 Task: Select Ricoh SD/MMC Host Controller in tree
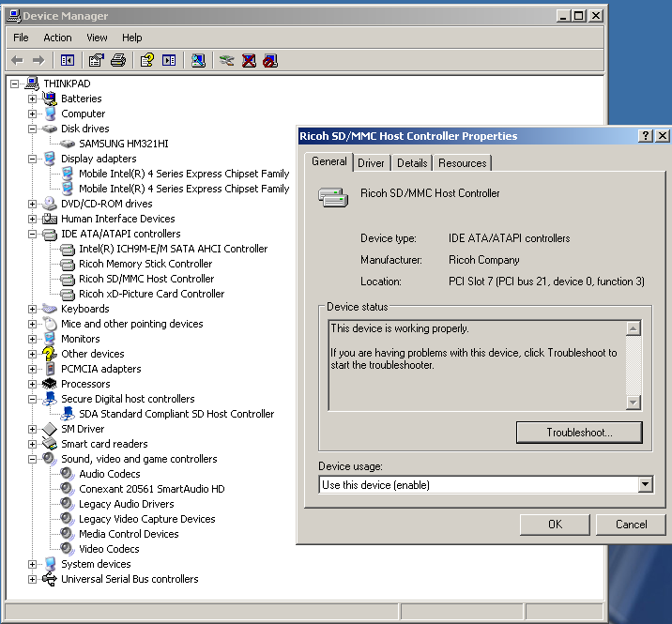tap(146, 279)
